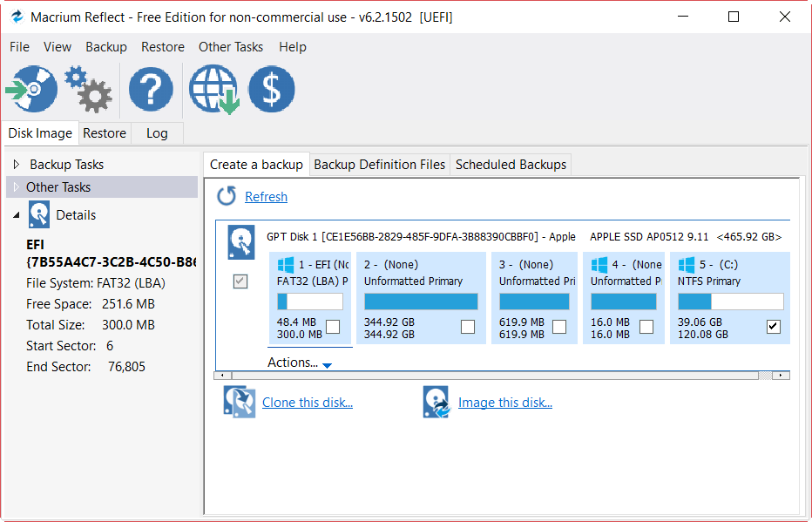Click the horizontal scrollbar right arrow

pyautogui.click(x=781, y=376)
